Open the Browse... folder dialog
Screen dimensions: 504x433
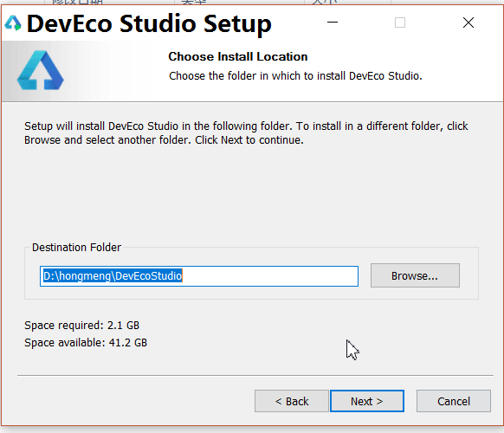pos(415,275)
